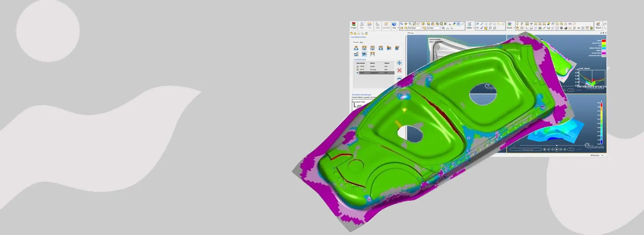This screenshot has width=644, height=235.
Task: Jump to first frame in lower viewport
Action: coord(549,149)
